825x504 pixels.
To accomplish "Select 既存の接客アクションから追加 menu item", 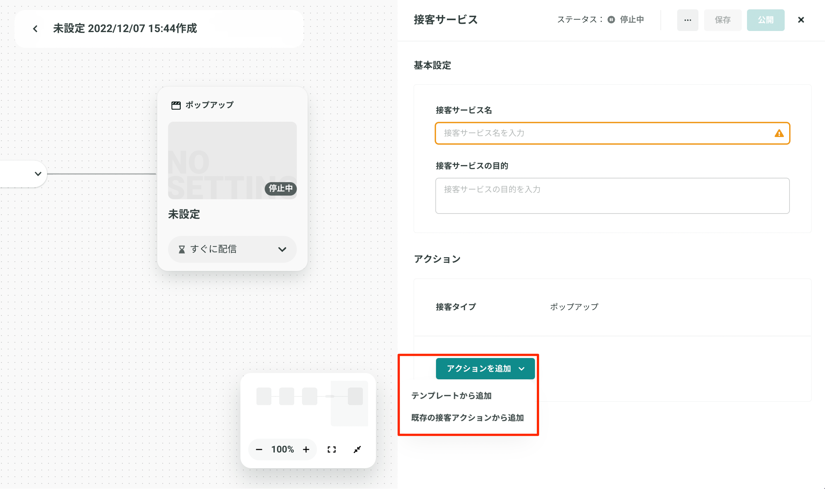I will [x=467, y=418].
